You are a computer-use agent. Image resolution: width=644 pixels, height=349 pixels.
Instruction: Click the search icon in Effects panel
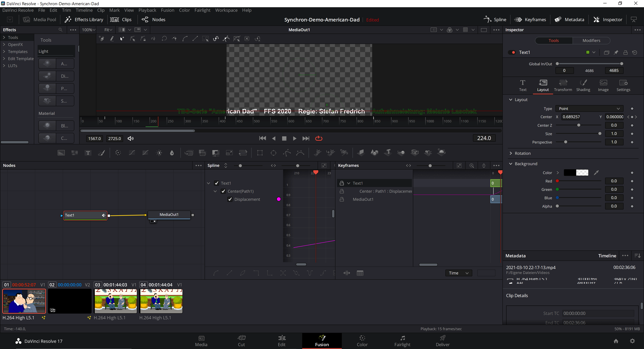(60, 30)
